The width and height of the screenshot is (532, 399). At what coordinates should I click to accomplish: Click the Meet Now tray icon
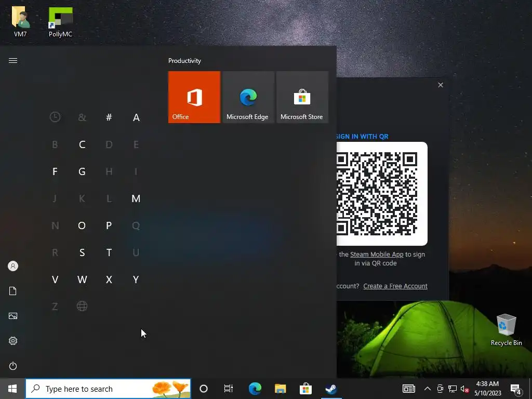(x=440, y=389)
